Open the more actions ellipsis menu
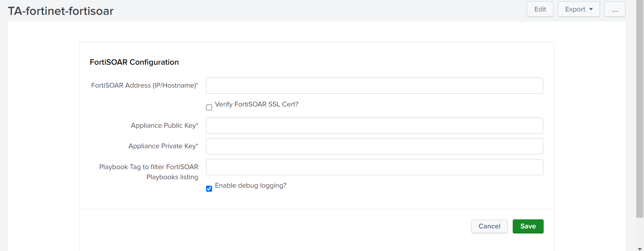Screen dimensions: 644x251 (614, 9)
